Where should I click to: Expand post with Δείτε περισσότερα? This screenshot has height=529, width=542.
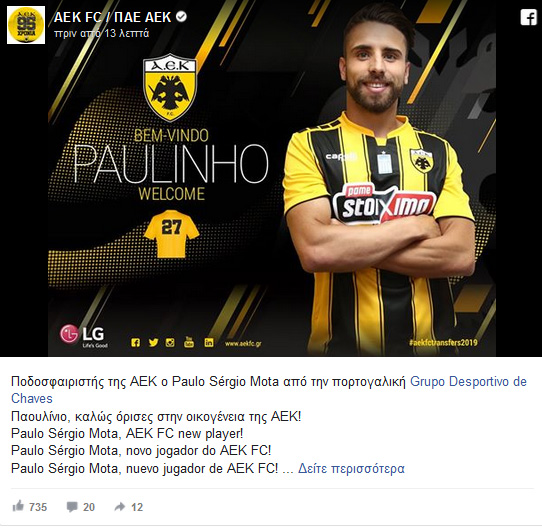click(x=351, y=469)
